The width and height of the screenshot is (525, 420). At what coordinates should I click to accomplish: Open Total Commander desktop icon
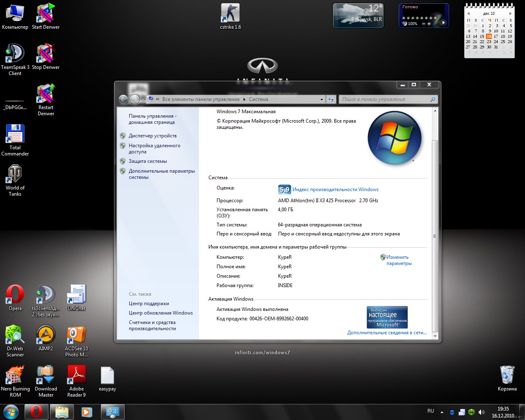pos(15,140)
